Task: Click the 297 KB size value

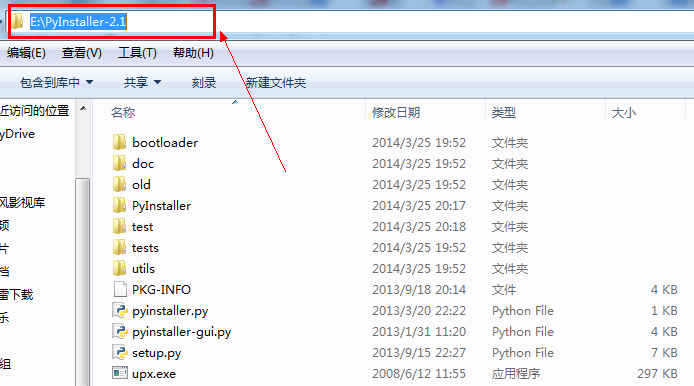Action: click(x=657, y=374)
